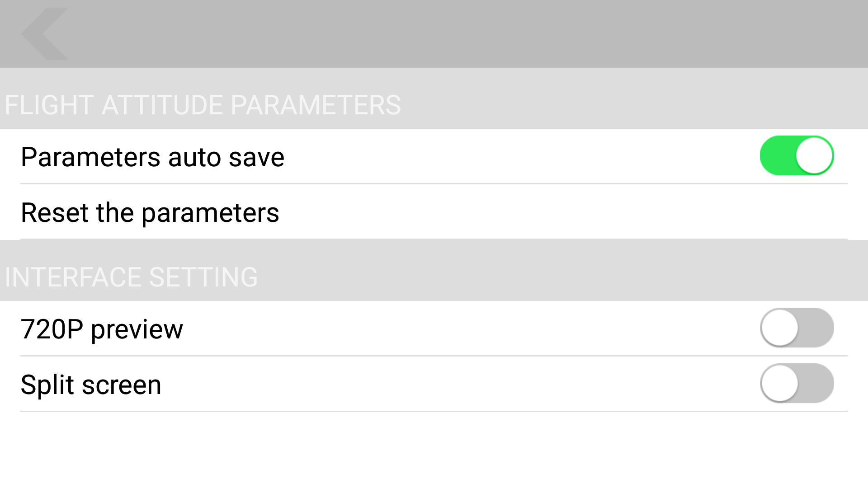Image resolution: width=868 pixels, height=488 pixels.
Task: Click the empty top title bar area
Action: [x=452, y=34]
